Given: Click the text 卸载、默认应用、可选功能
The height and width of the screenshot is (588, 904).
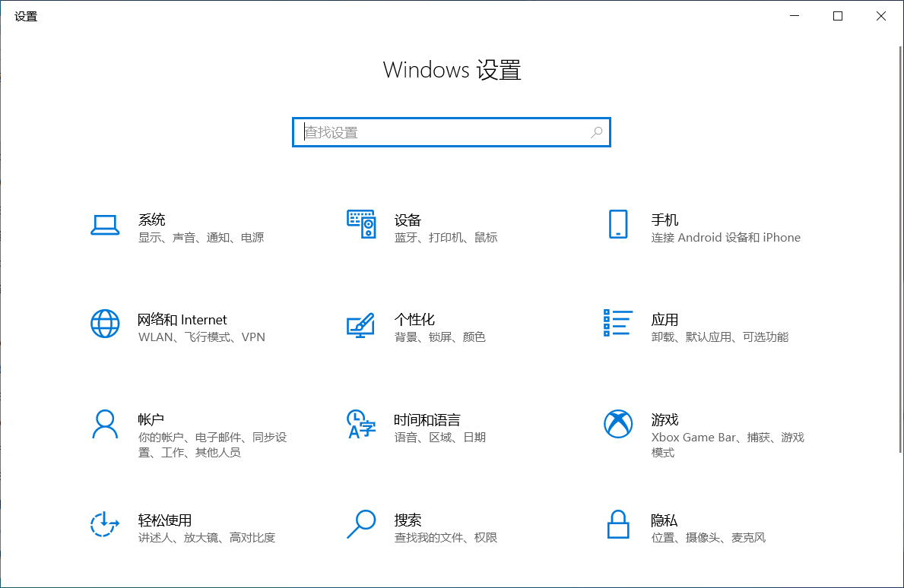Looking at the screenshot, I should (x=719, y=337).
